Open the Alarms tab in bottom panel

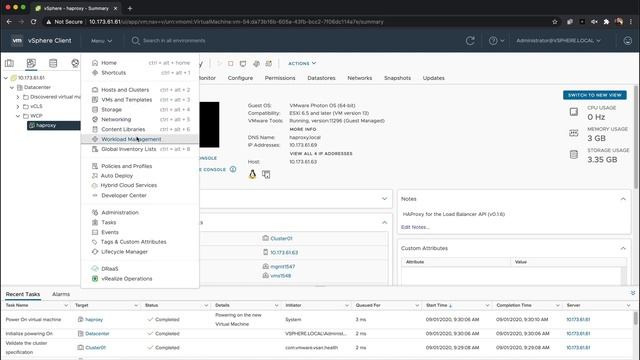61,294
